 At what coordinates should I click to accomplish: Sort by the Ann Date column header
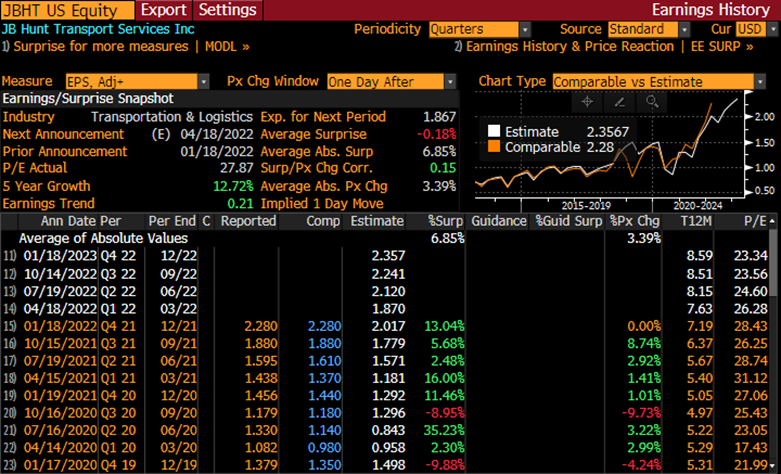tap(69, 221)
